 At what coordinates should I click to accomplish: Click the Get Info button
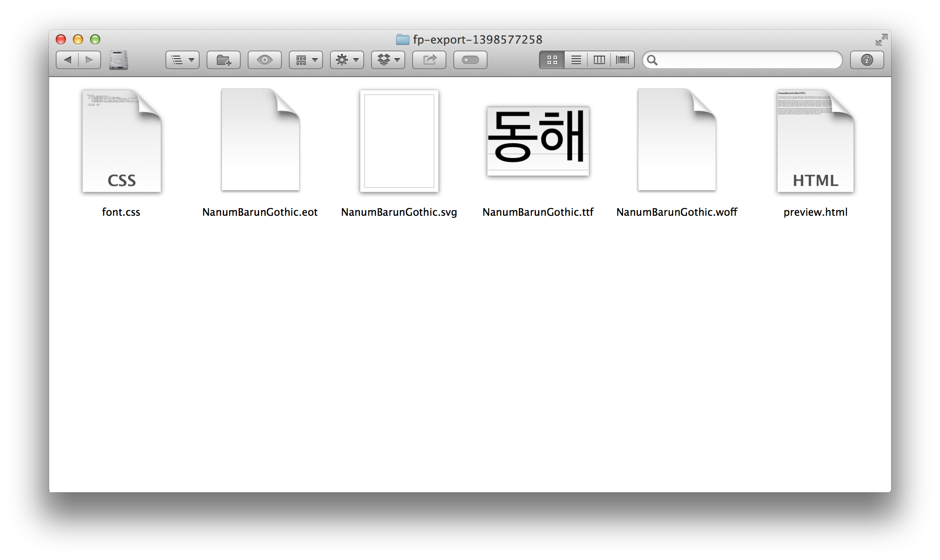[x=867, y=60]
